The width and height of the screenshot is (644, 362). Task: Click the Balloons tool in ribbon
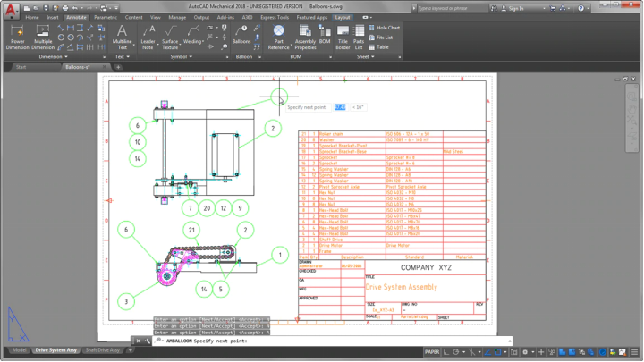(241, 34)
